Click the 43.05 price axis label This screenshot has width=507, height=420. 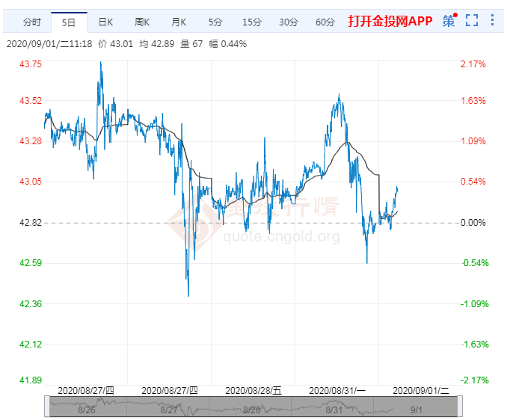[x=31, y=182]
